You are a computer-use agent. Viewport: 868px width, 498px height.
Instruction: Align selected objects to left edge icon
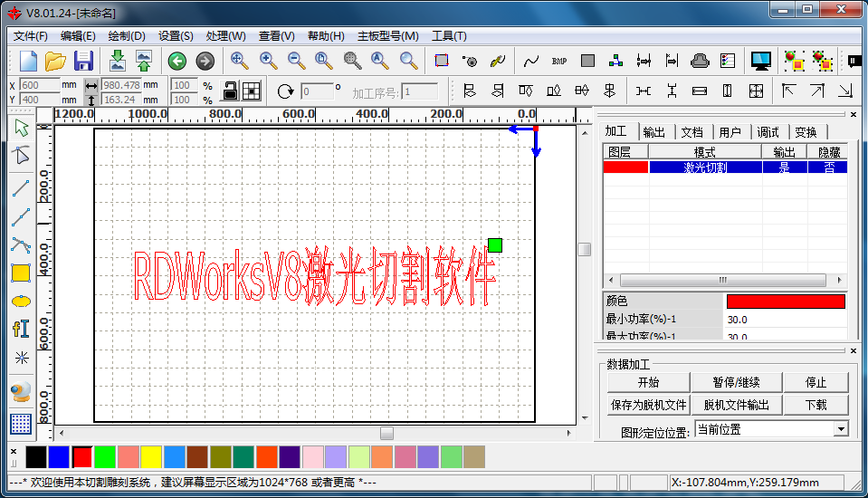point(470,91)
